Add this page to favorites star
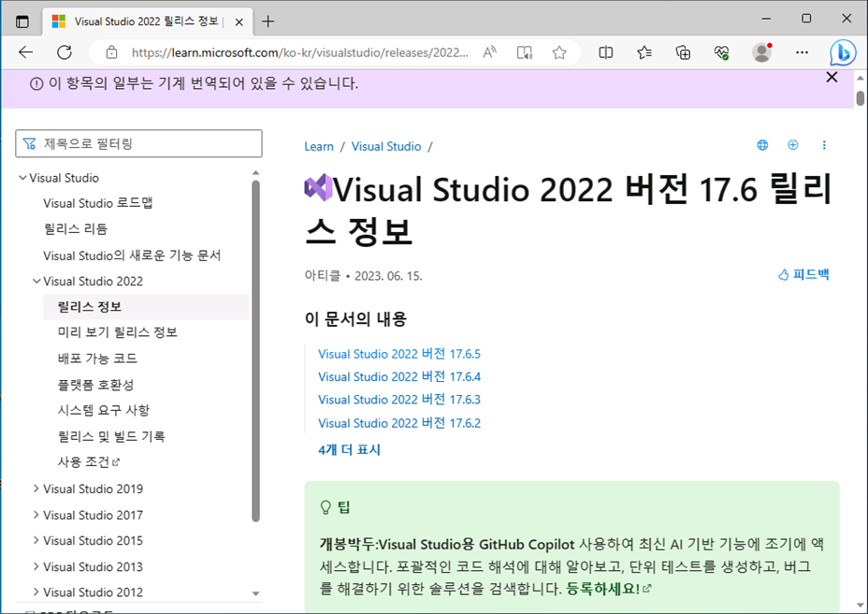This screenshot has width=868, height=614. tap(559, 52)
